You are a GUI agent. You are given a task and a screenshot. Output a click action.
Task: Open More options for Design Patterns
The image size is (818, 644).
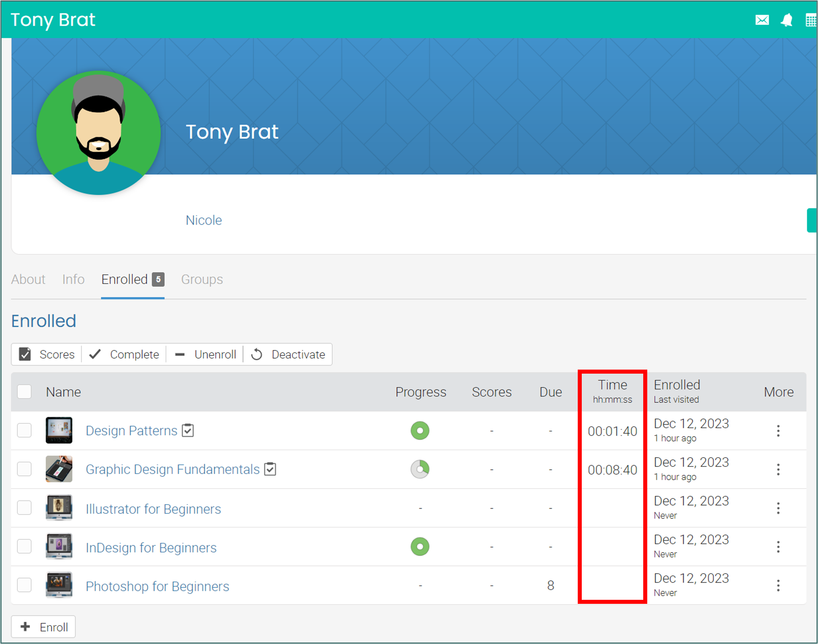click(x=778, y=431)
